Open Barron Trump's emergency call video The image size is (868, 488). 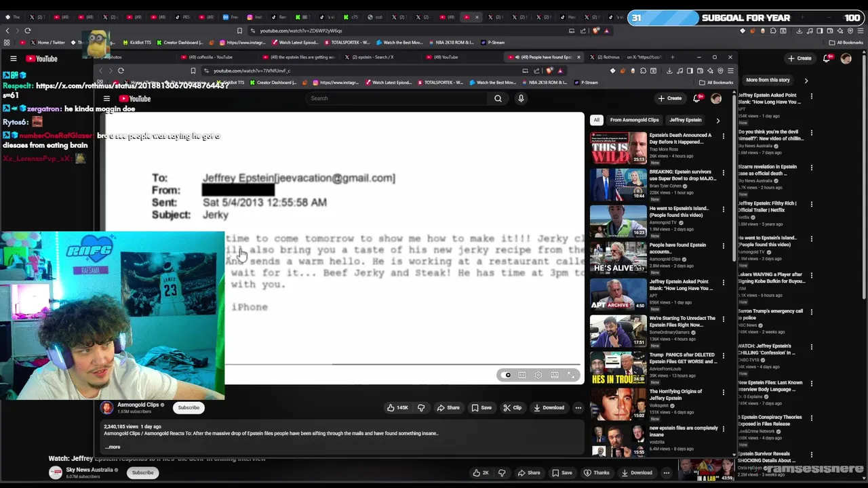(770, 314)
